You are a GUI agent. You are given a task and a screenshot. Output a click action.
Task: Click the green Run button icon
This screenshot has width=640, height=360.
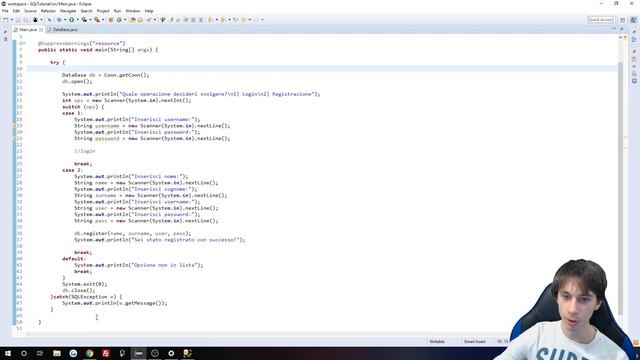tap(71, 20)
